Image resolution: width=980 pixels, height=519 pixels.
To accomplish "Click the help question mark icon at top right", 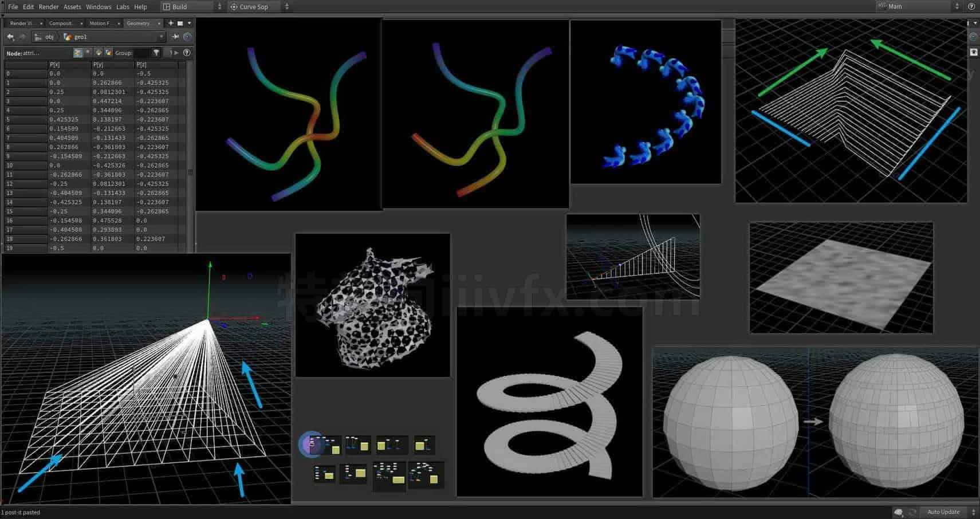I will [971, 6].
